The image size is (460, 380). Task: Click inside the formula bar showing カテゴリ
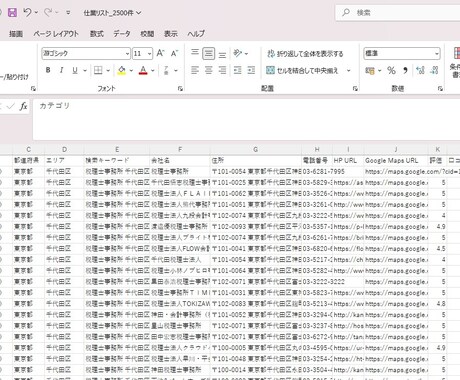246,119
